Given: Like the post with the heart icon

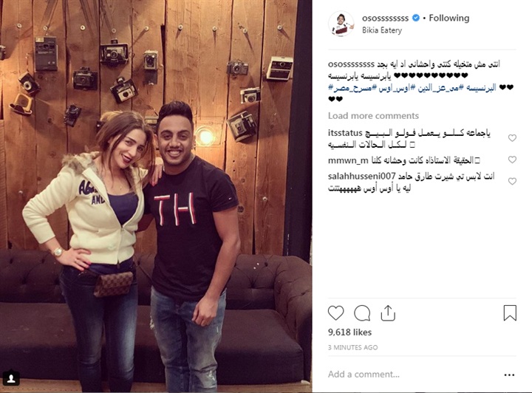Looking at the screenshot, I should coord(336,312).
